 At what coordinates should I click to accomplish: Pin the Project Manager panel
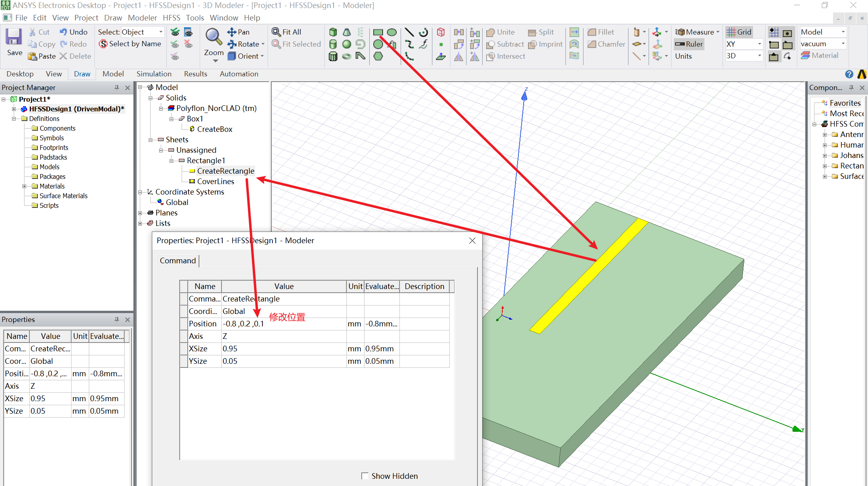click(117, 88)
